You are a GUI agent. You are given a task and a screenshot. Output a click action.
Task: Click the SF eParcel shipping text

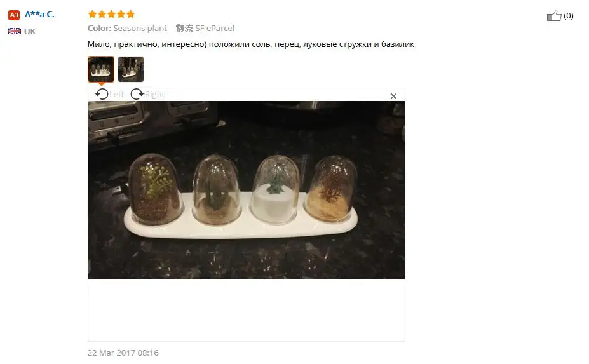coord(215,28)
